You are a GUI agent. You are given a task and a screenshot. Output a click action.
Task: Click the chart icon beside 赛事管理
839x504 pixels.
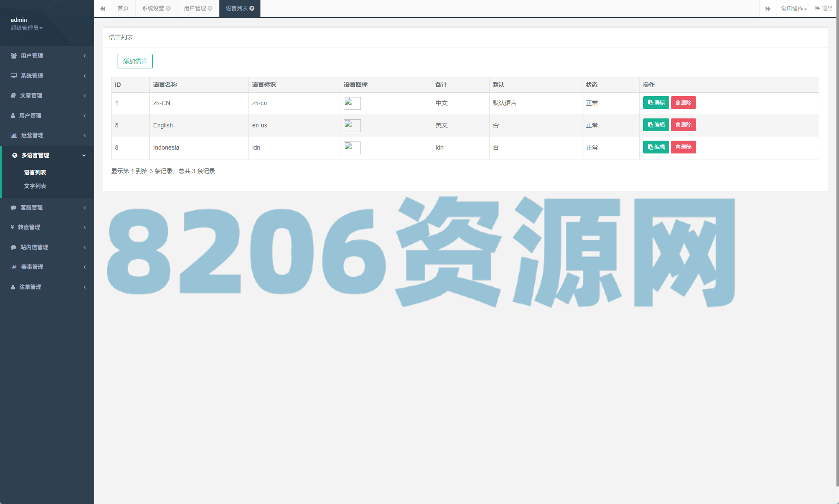(14, 267)
